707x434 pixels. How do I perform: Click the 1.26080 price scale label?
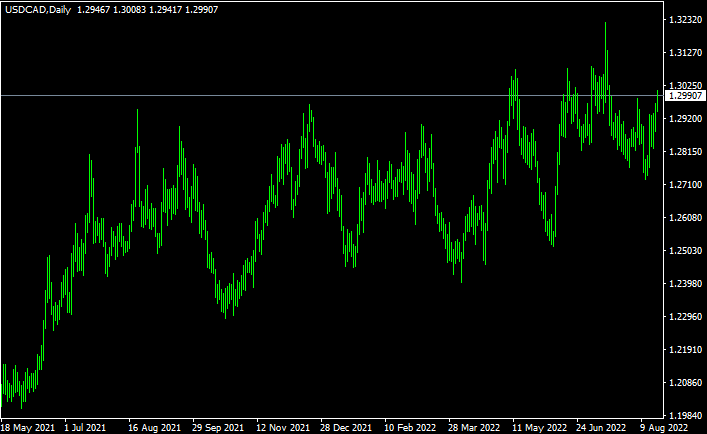(x=685, y=218)
